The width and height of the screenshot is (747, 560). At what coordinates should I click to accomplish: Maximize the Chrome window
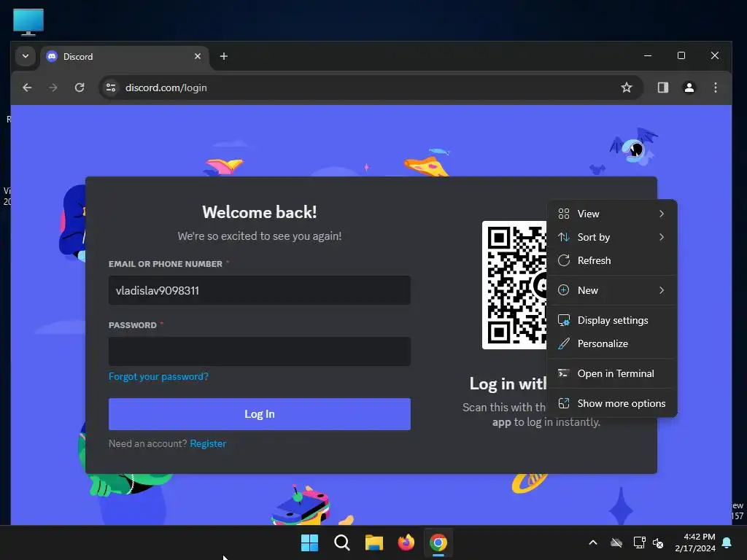(681, 55)
